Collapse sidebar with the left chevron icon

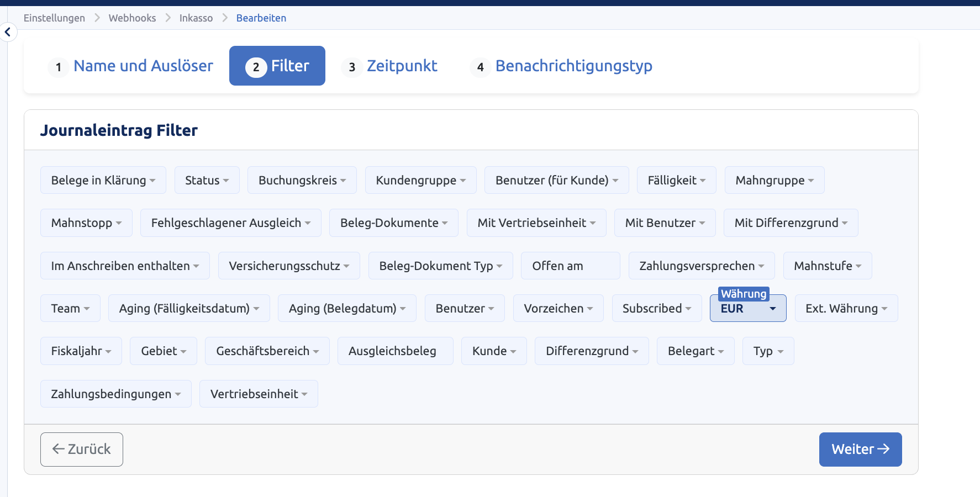(x=8, y=32)
